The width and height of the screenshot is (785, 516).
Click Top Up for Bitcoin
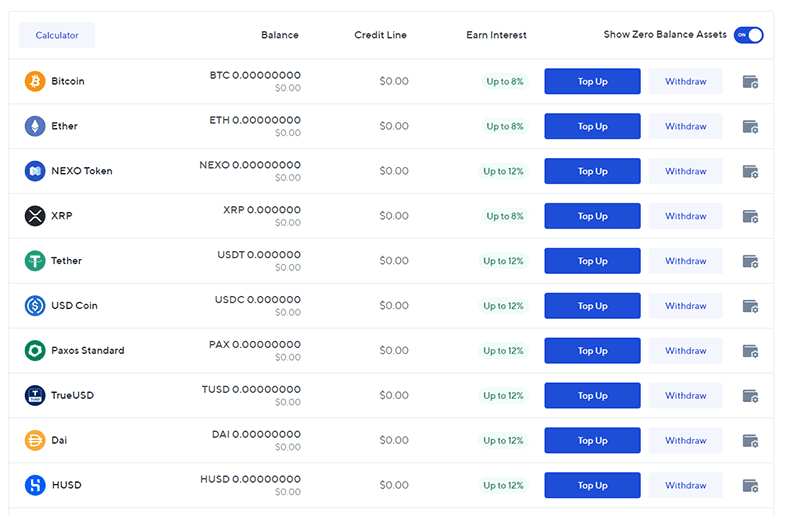(592, 82)
